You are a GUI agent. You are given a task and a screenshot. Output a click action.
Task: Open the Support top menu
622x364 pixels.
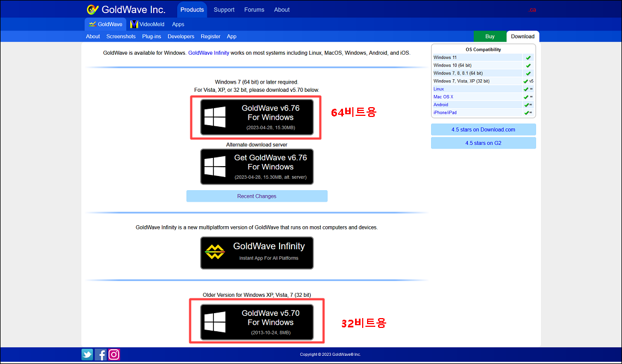224,9
